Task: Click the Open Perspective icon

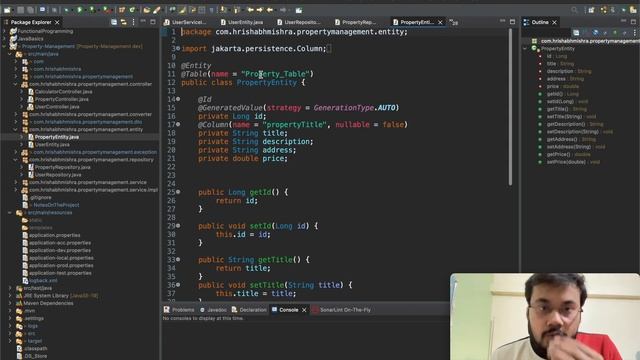Action: click(x=591, y=10)
